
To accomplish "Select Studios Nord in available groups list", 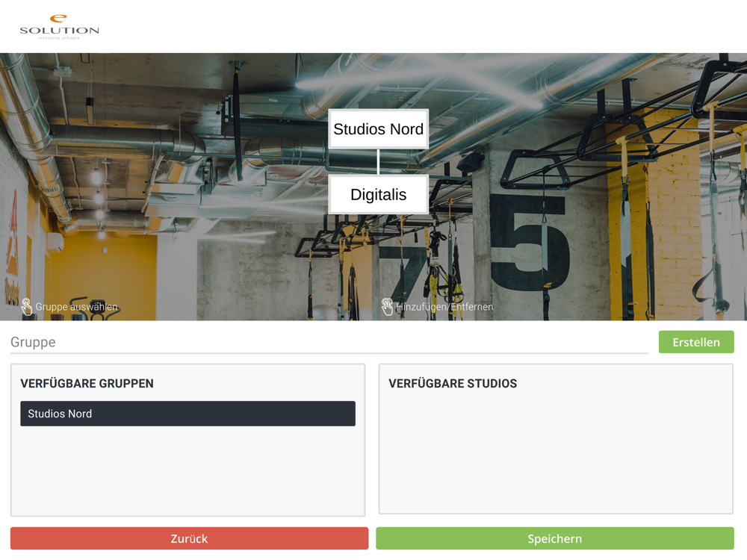I will 187,414.
